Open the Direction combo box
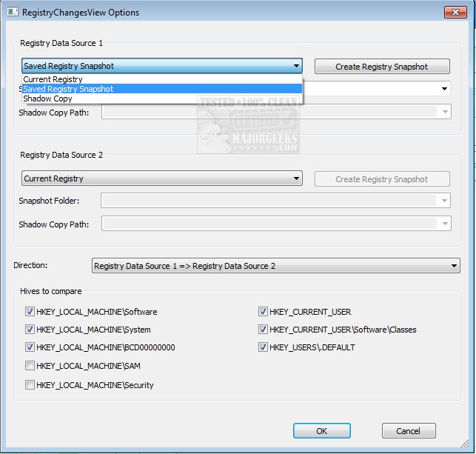Viewport: 476px width, 454px height. click(276, 266)
